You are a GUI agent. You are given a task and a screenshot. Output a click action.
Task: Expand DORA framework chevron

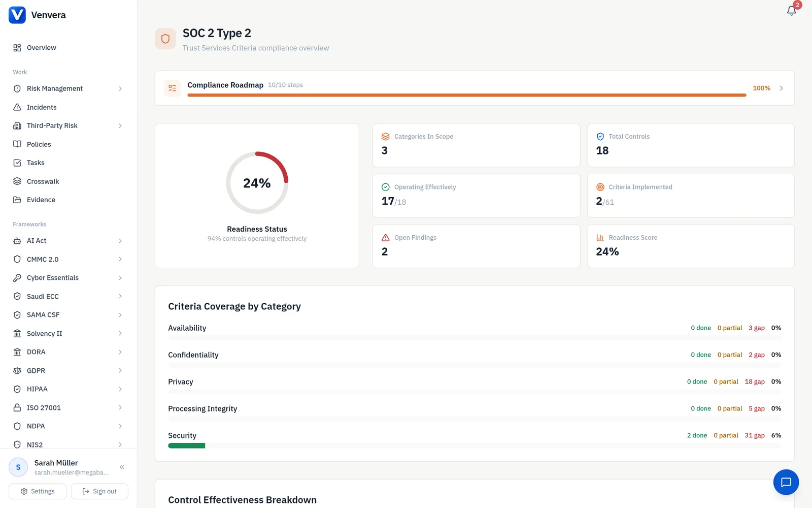pos(120,352)
